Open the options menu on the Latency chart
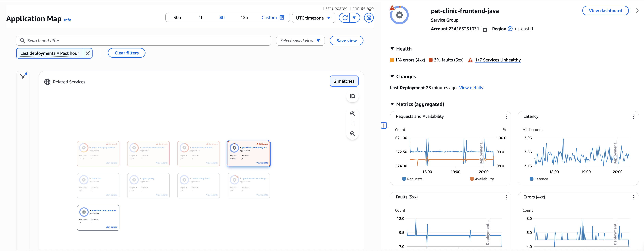Viewport: 644px width, 251px height. (x=634, y=117)
